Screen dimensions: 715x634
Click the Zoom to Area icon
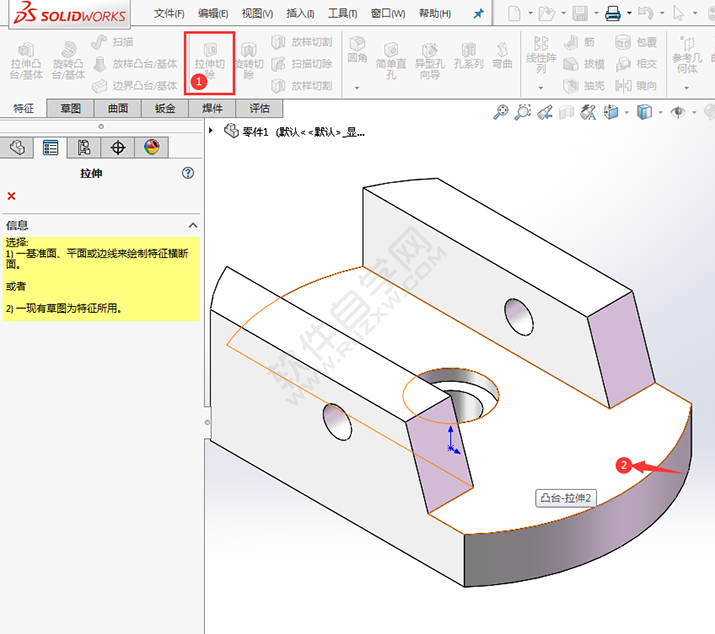click(x=523, y=112)
